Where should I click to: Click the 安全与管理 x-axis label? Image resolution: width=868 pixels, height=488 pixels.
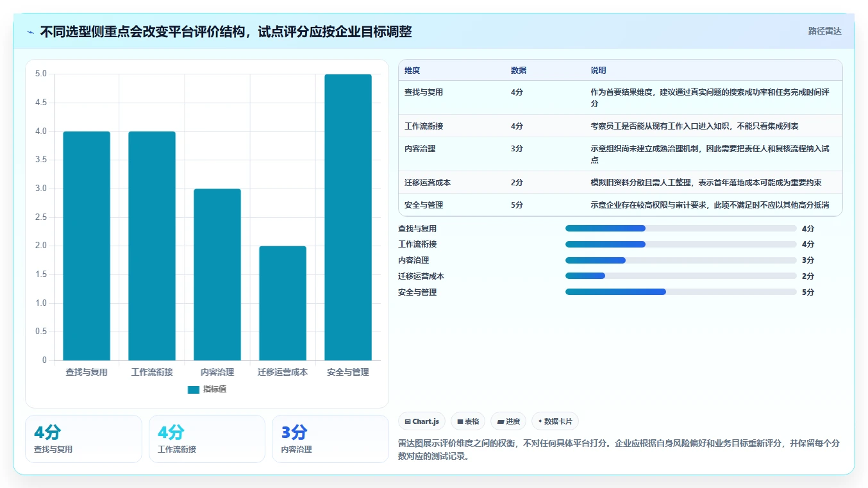coord(348,372)
